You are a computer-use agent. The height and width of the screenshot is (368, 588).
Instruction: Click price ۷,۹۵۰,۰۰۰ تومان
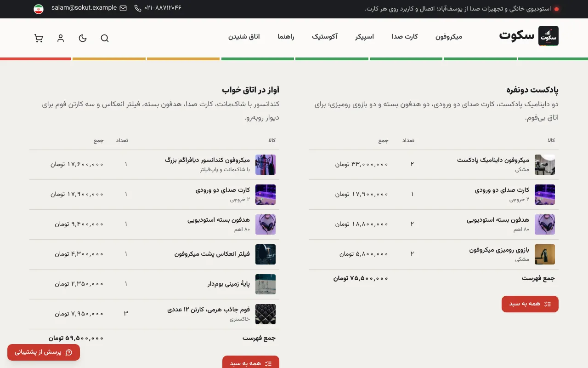point(79,314)
